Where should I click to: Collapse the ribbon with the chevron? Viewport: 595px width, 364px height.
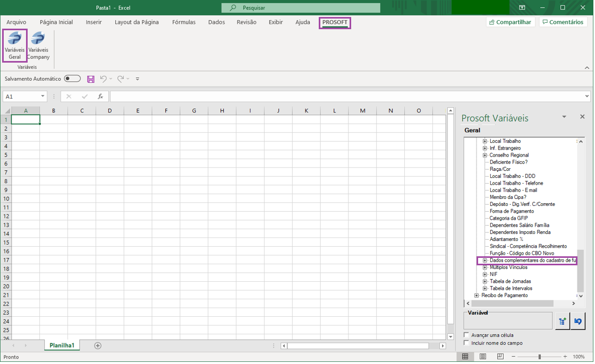click(x=587, y=67)
